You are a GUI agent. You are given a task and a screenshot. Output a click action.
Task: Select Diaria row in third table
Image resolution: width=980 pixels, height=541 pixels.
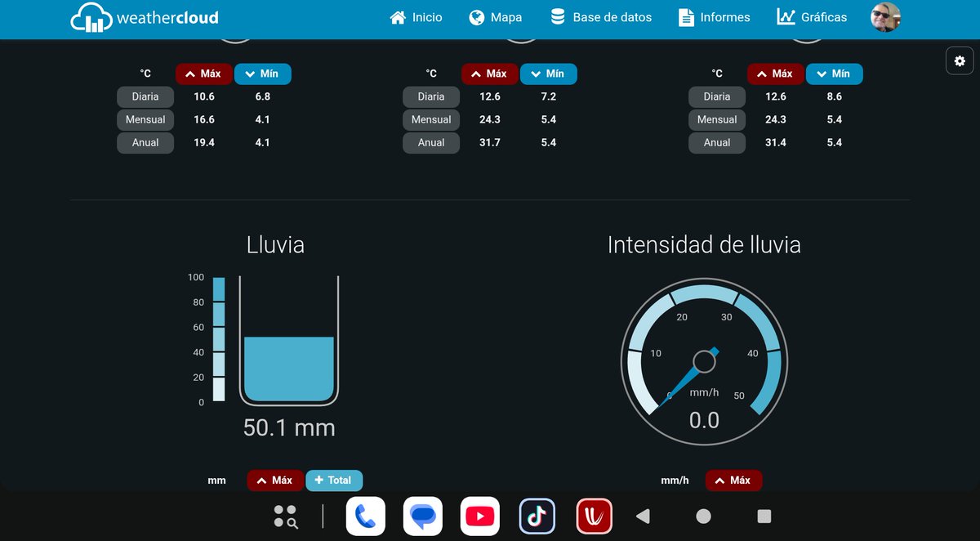(717, 96)
